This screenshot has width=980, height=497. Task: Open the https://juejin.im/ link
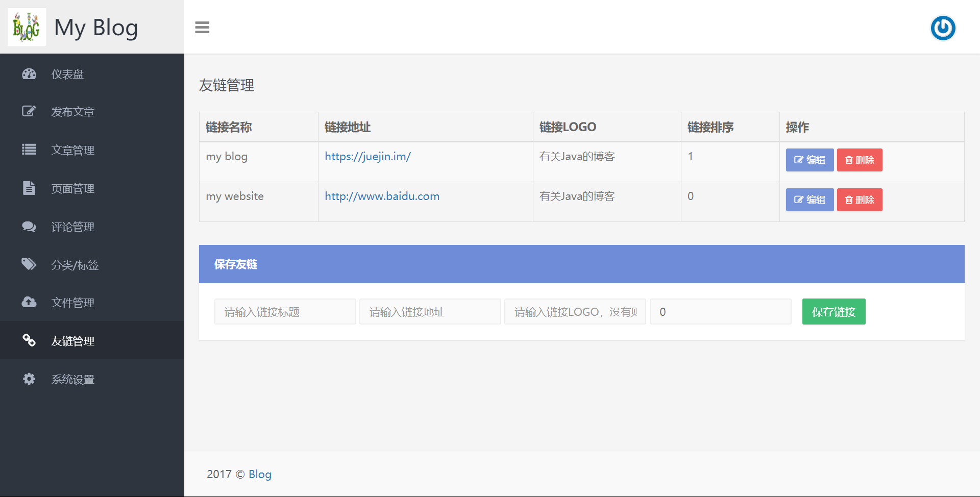[367, 156]
